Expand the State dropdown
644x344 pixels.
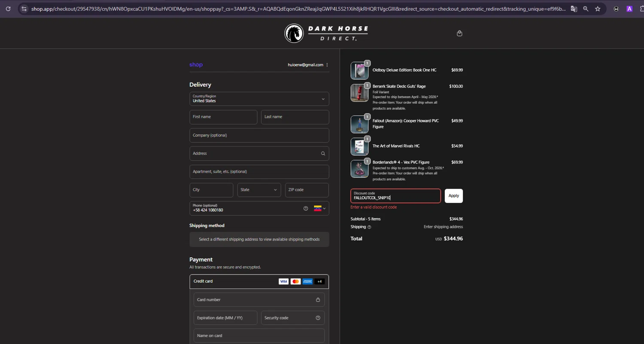tap(259, 190)
